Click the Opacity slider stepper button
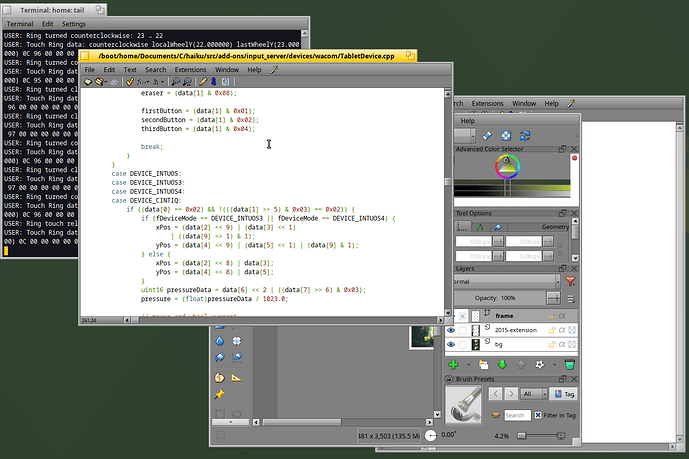The image size is (689, 459). tap(554, 298)
